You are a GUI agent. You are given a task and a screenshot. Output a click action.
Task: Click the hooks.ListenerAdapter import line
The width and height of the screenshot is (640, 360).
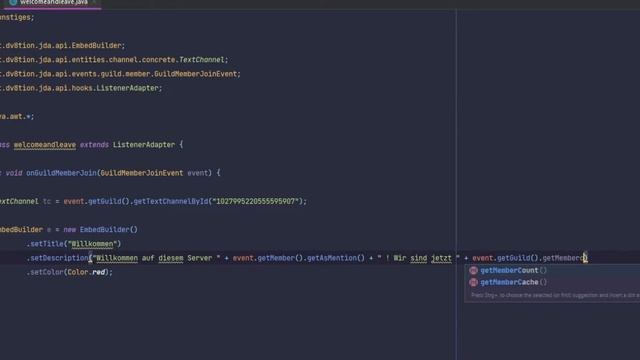(x=81, y=88)
